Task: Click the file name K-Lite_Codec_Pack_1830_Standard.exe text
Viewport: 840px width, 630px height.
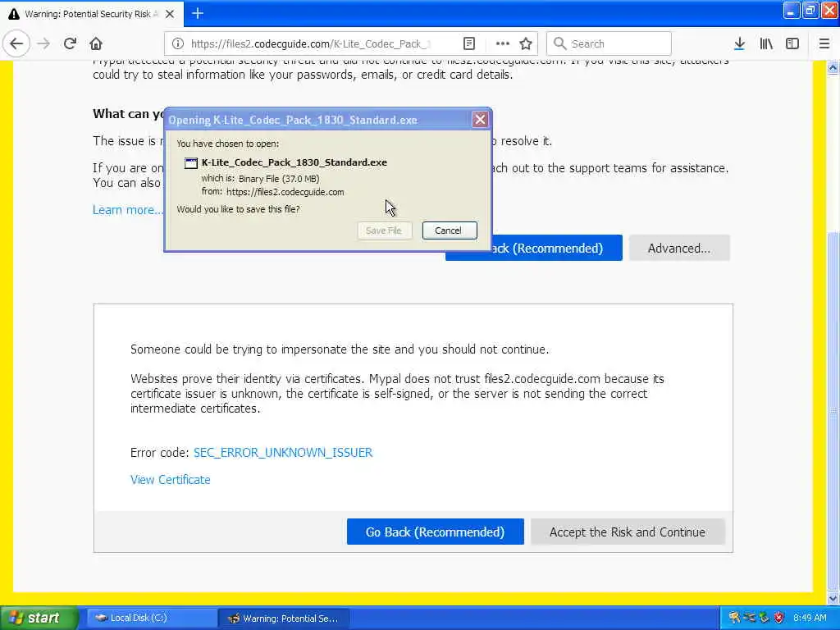Action: click(x=294, y=162)
